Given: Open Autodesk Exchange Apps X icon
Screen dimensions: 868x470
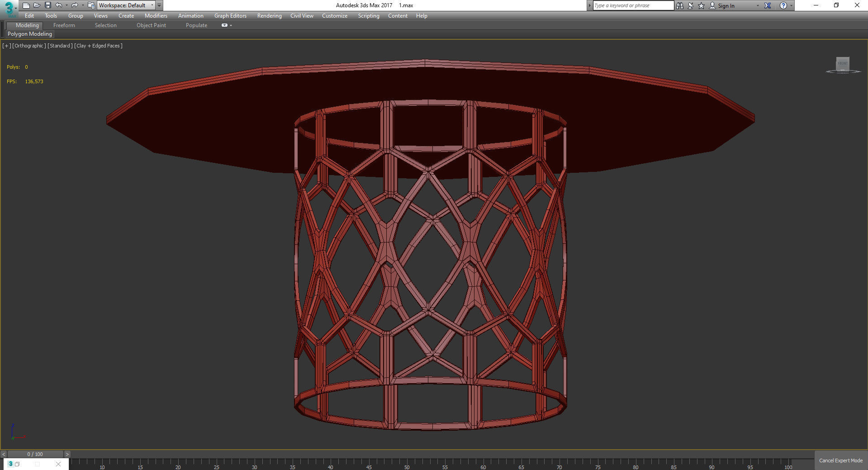Looking at the screenshot, I should (768, 5).
